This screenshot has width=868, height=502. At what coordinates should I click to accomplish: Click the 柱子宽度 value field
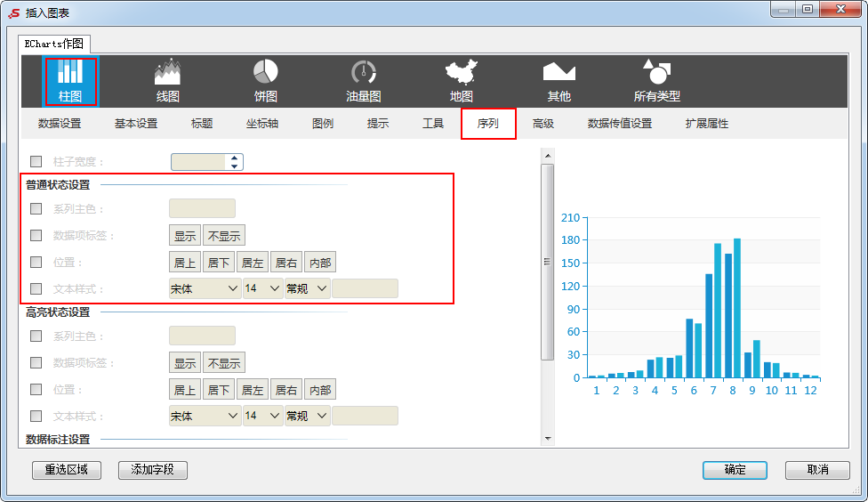tap(198, 162)
